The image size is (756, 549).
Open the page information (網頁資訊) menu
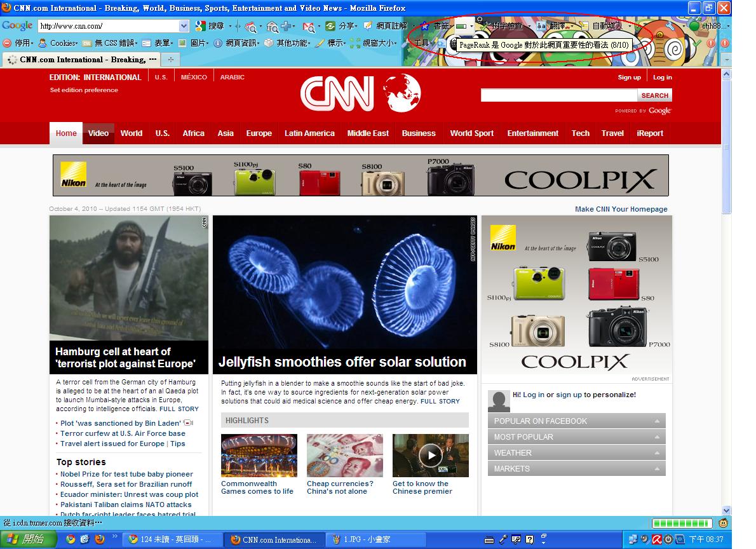236,43
